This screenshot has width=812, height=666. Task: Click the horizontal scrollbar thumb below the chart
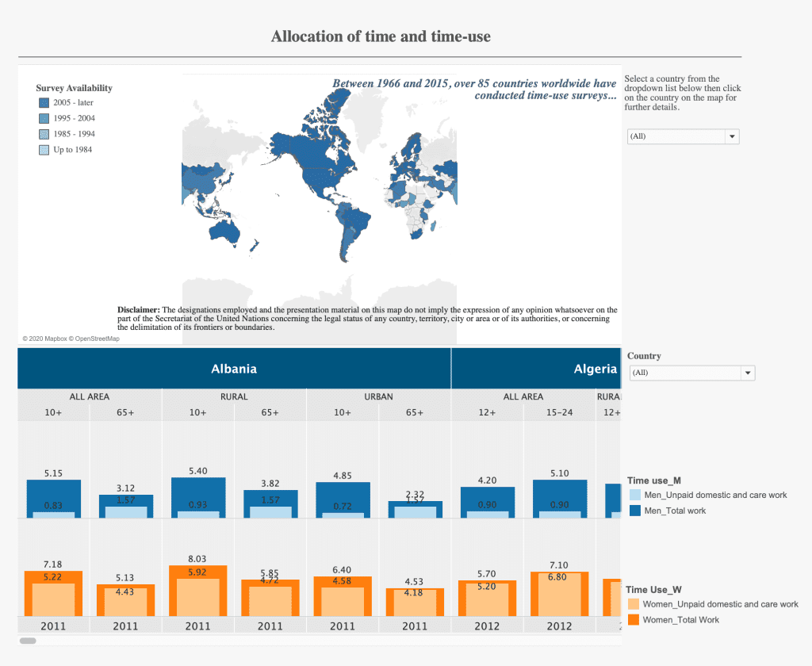(x=28, y=640)
